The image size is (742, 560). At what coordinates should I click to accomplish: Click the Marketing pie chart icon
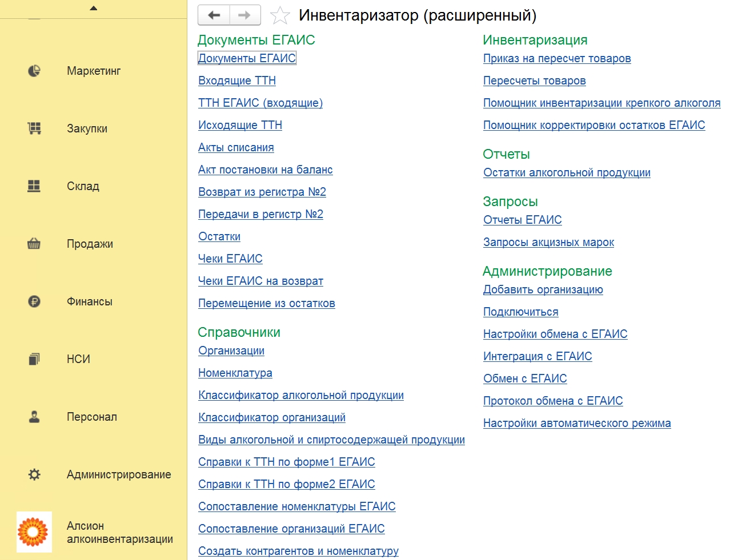click(x=34, y=71)
